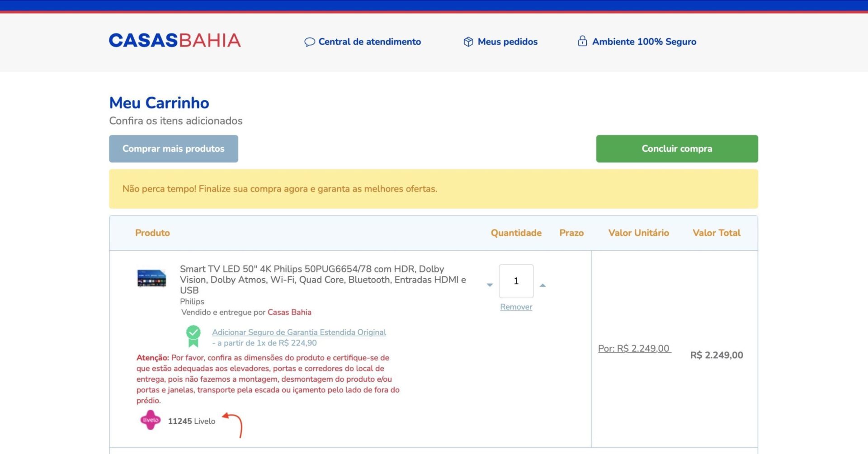868x454 pixels.
Task: Click the Valor Total column header
Action: (x=717, y=233)
